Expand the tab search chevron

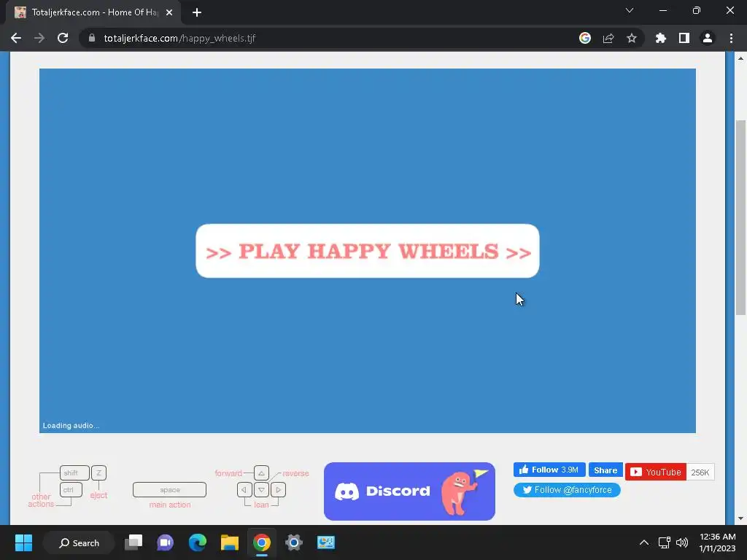630,10
